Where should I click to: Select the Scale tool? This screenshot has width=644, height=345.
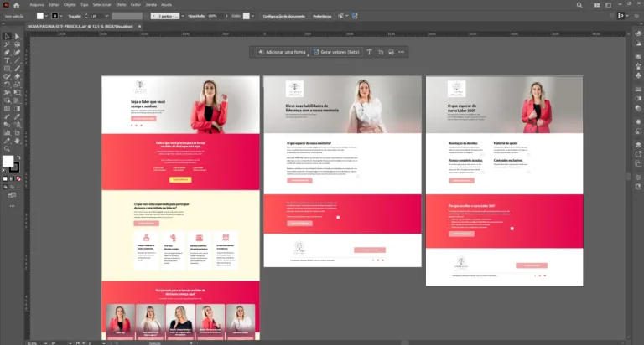point(18,85)
